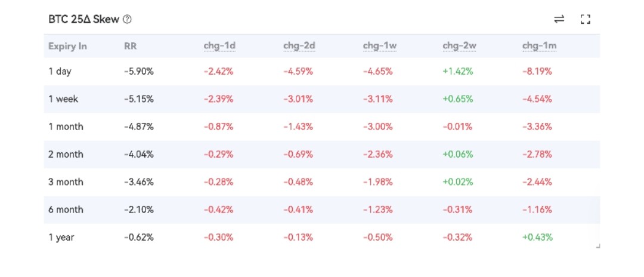This screenshot has height=277, width=644.
Task: Click the Expiry In column header
Action: click(67, 46)
